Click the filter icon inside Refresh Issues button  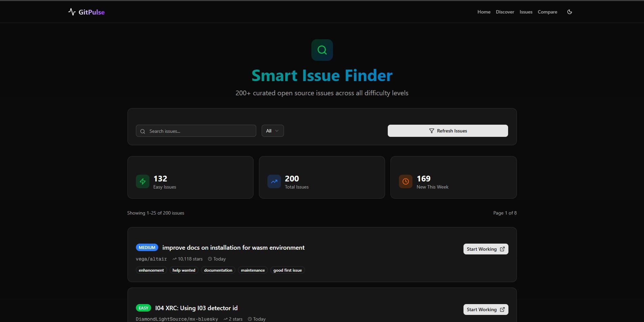[x=432, y=131]
